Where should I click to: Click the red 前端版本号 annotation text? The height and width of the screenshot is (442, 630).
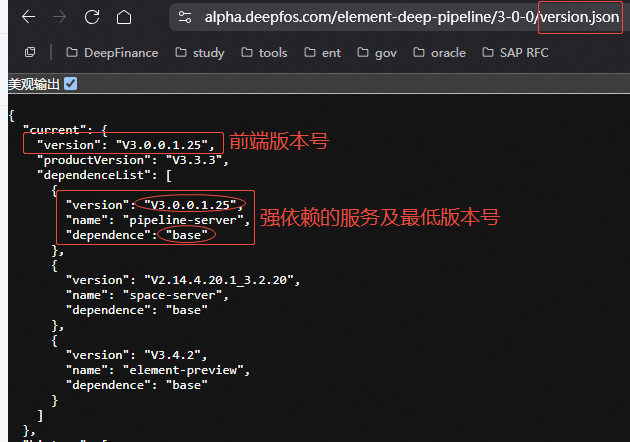click(x=279, y=142)
